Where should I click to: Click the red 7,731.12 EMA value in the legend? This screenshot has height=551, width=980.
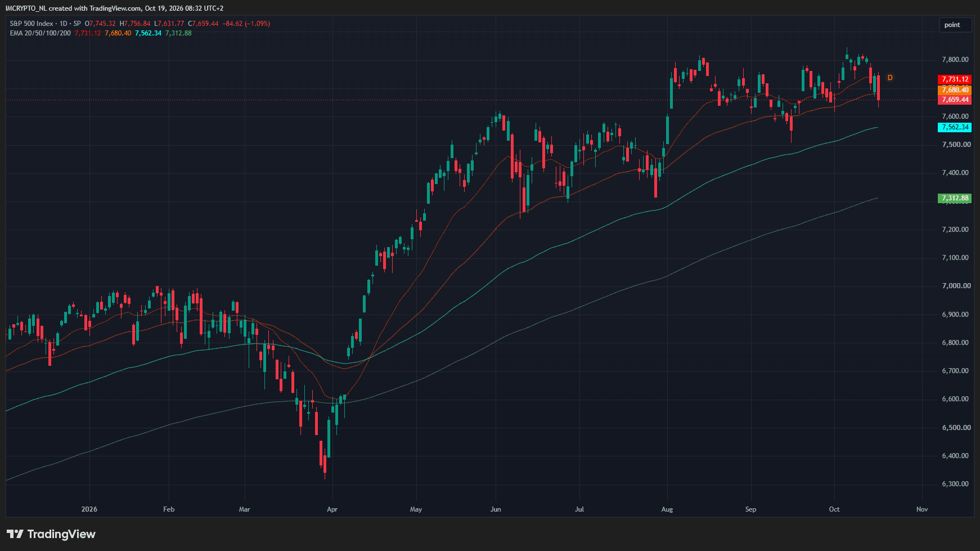(88, 33)
